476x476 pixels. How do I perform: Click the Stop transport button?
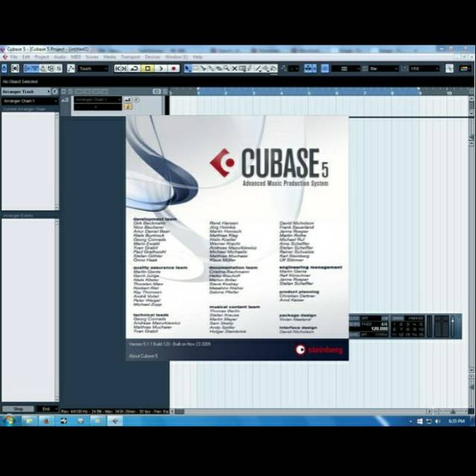coord(148,68)
